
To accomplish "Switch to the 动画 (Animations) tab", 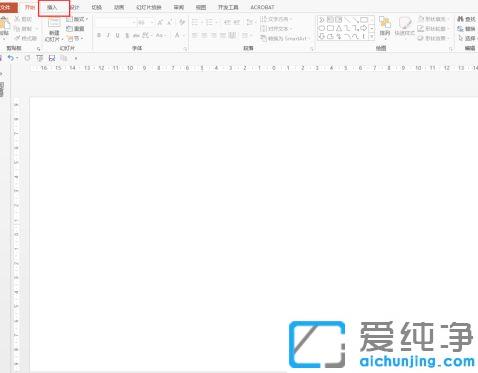I will 119,7.
